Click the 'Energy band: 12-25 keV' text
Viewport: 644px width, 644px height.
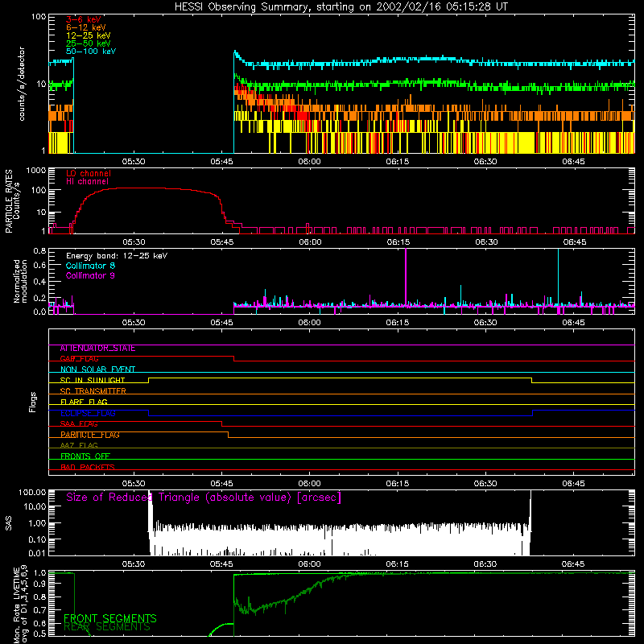(117, 256)
